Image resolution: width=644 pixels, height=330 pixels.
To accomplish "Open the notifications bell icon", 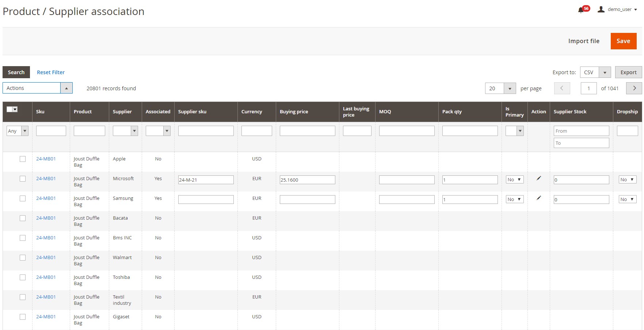I will click(581, 10).
